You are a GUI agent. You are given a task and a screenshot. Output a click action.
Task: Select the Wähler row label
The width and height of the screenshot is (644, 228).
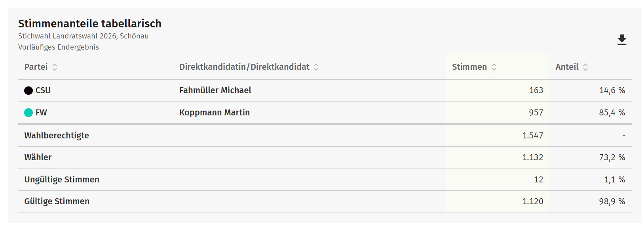[x=38, y=157]
